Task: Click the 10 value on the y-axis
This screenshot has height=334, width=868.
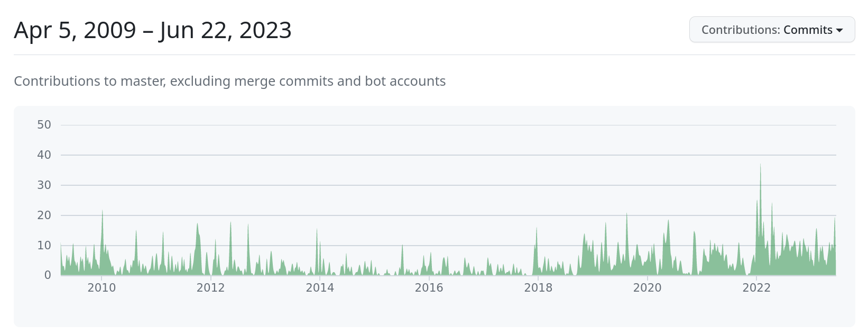Action: coord(44,246)
